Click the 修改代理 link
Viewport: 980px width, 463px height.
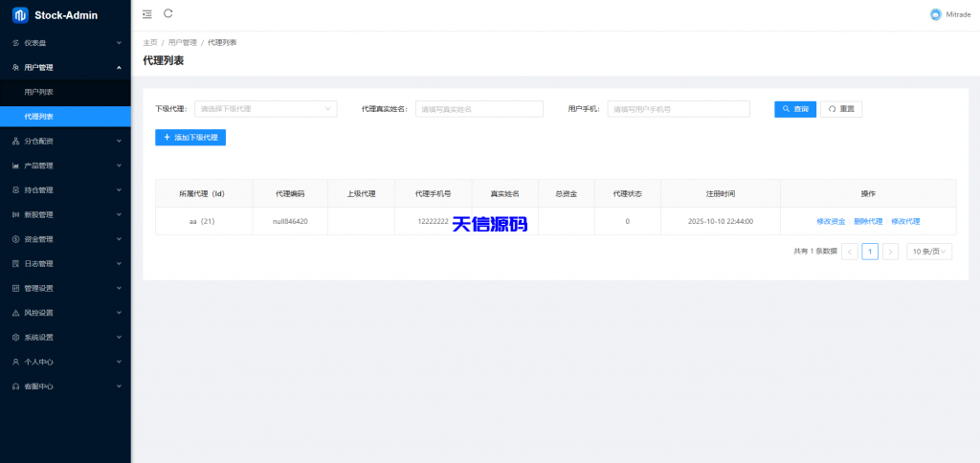point(905,221)
